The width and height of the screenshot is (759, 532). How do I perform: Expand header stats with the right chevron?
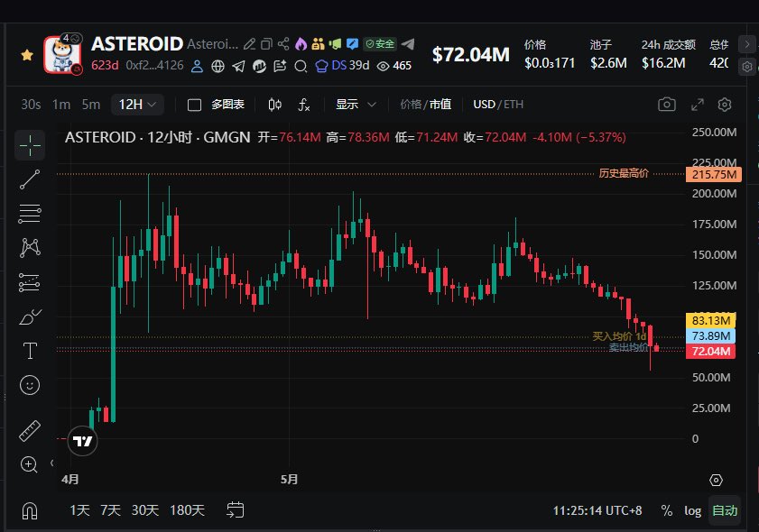click(x=747, y=44)
